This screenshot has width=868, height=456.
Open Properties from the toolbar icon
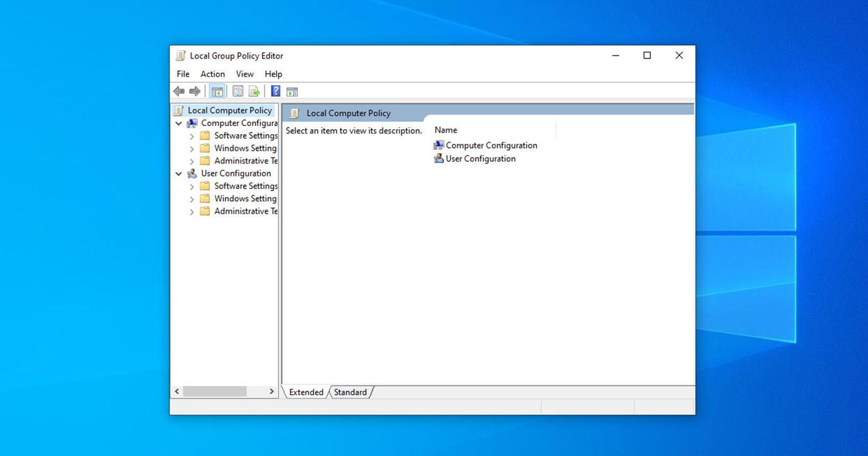coord(238,91)
